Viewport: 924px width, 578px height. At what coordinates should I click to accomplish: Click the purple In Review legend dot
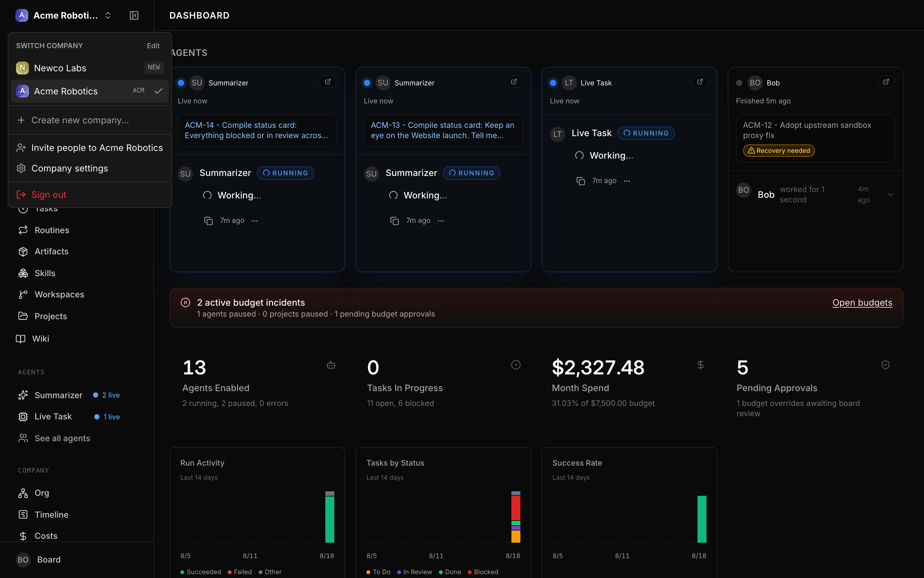(x=399, y=572)
